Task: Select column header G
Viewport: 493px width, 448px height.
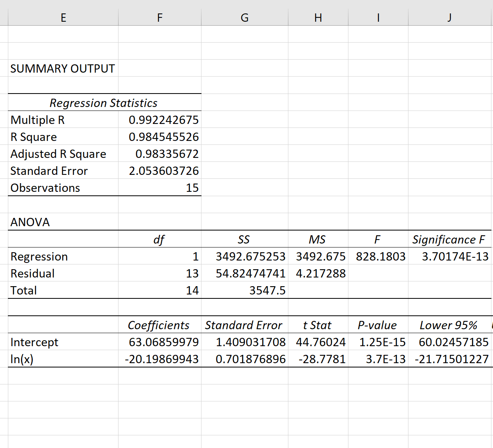Action: tap(245, 17)
